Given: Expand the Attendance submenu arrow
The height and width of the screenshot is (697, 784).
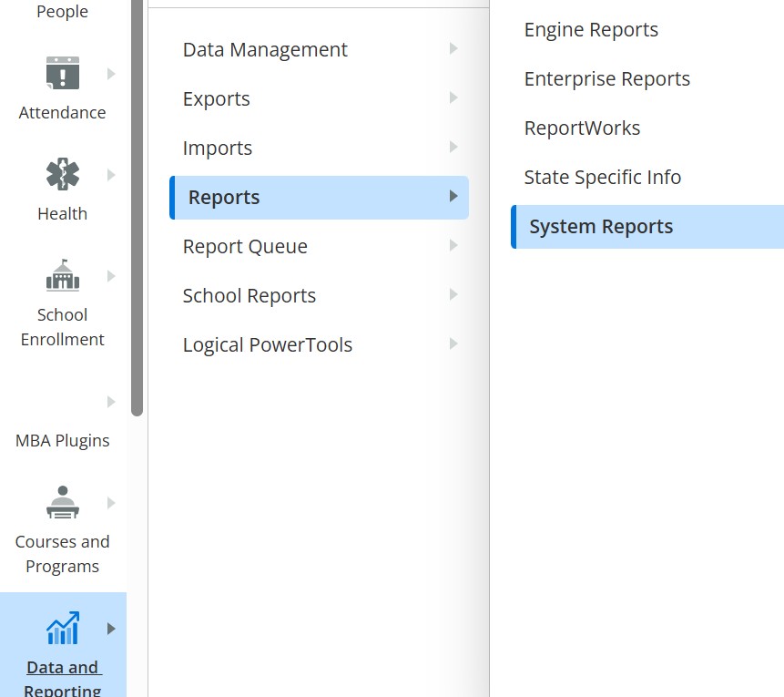Looking at the screenshot, I should tap(111, 74).
